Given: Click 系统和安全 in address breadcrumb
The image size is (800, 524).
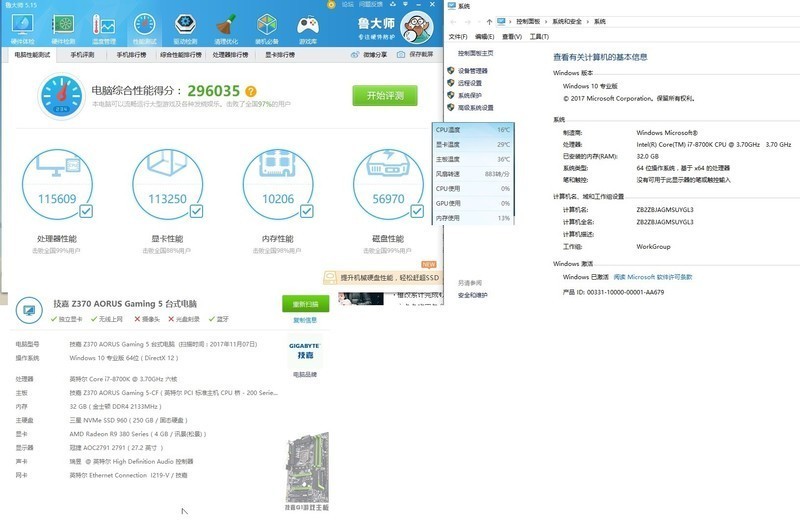Looking at the screenshot, I should pyautogui.click(x=567, y=21).
